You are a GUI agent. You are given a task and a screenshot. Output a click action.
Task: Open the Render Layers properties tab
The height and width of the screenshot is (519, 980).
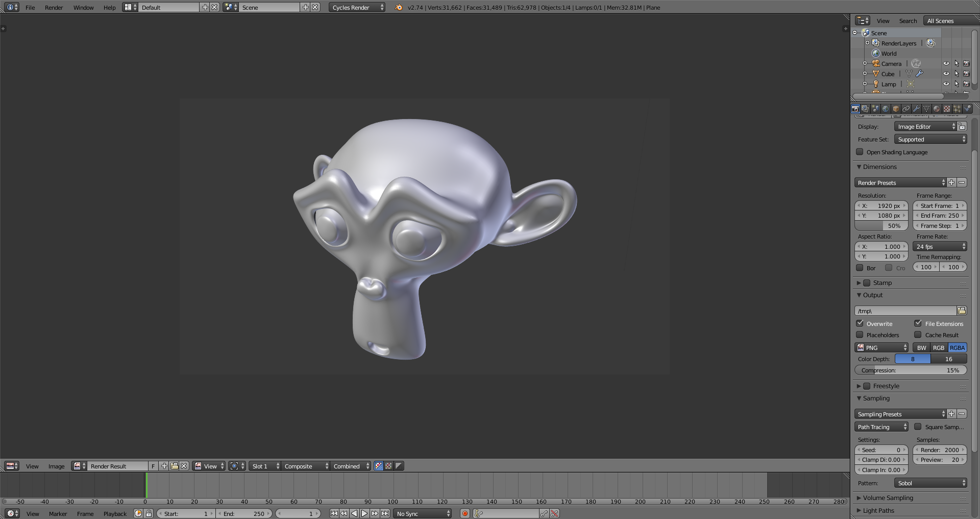click(865, 108)
